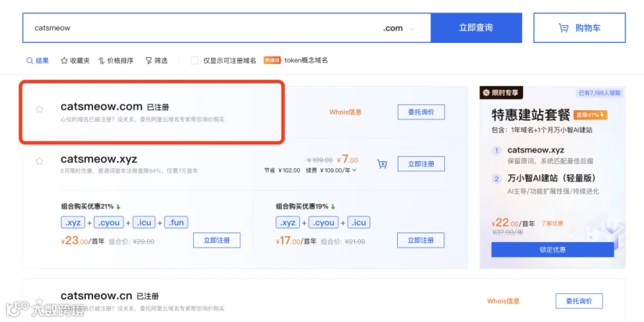Select the 结果 results tab

pos(37,60)
